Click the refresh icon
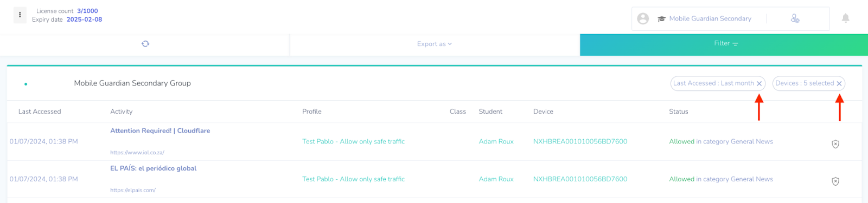Image resolution: width=868 pixels, height=203 pixels. (145, 44)
